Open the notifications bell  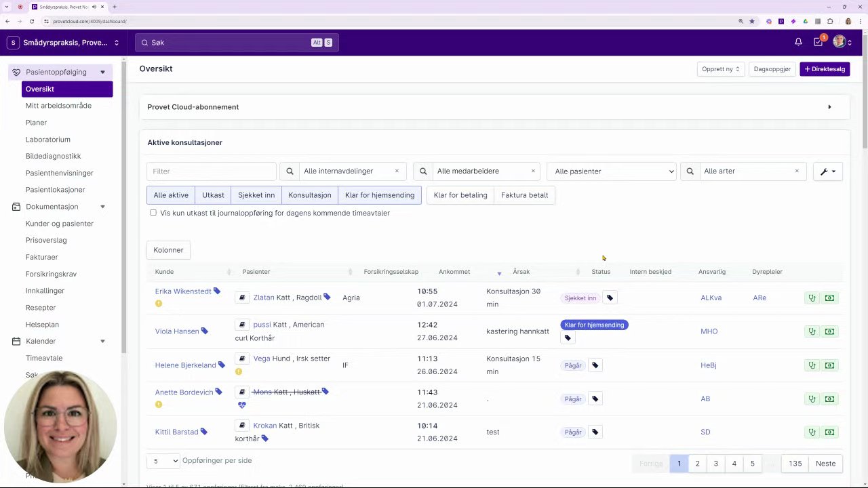(x=798, y=42)
